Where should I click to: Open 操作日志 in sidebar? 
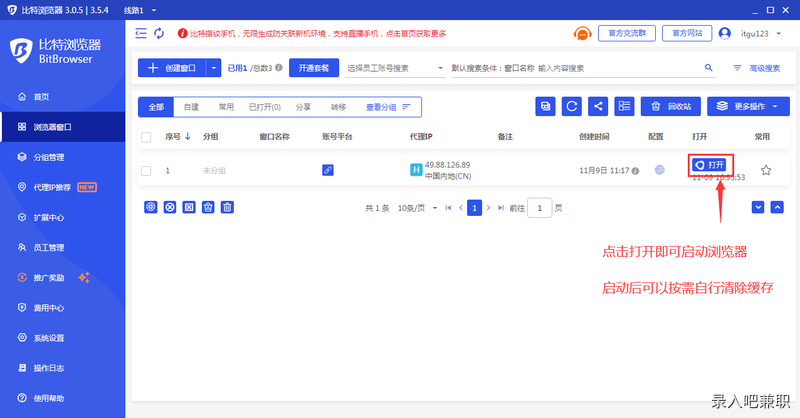pyautogui.click(x=62, y=368)
